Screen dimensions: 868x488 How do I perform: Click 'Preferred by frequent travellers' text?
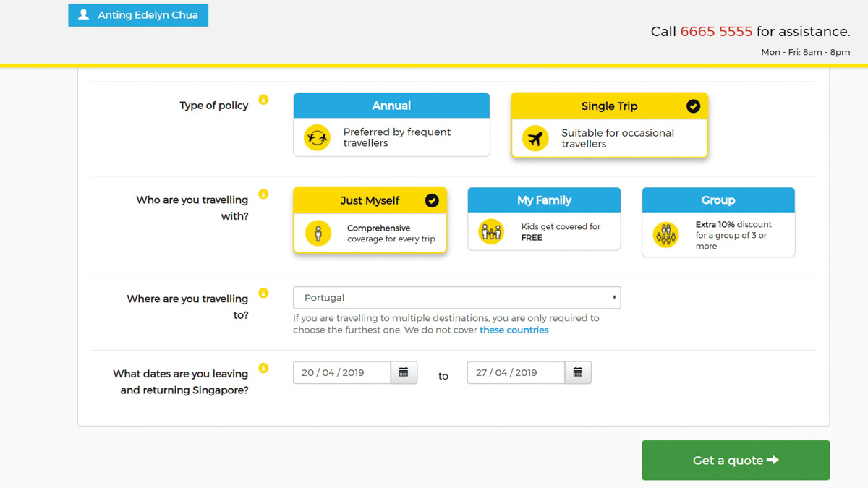(396, 137)
